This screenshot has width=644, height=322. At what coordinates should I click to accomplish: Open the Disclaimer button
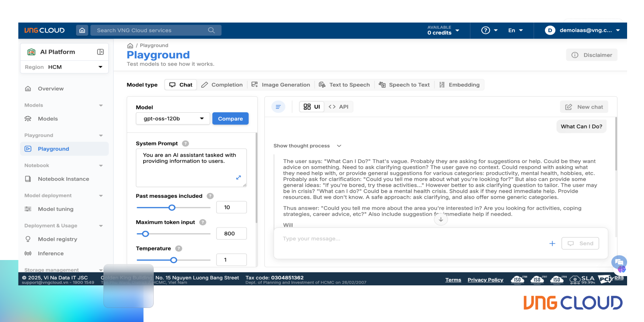click(592, 55)
